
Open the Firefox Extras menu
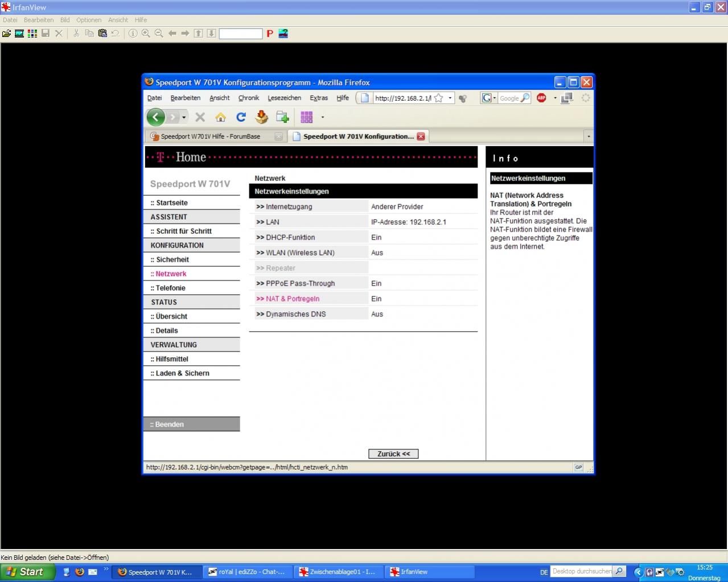coord(319,98)
